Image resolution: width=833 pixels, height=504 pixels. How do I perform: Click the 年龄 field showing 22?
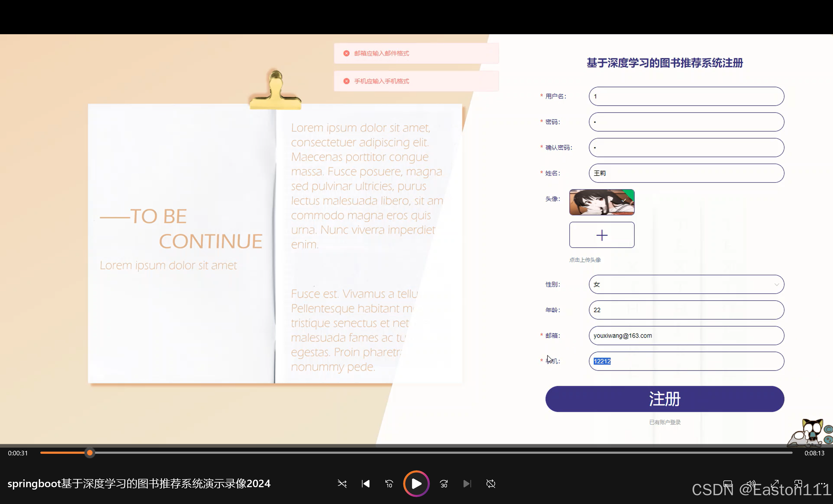687,310
